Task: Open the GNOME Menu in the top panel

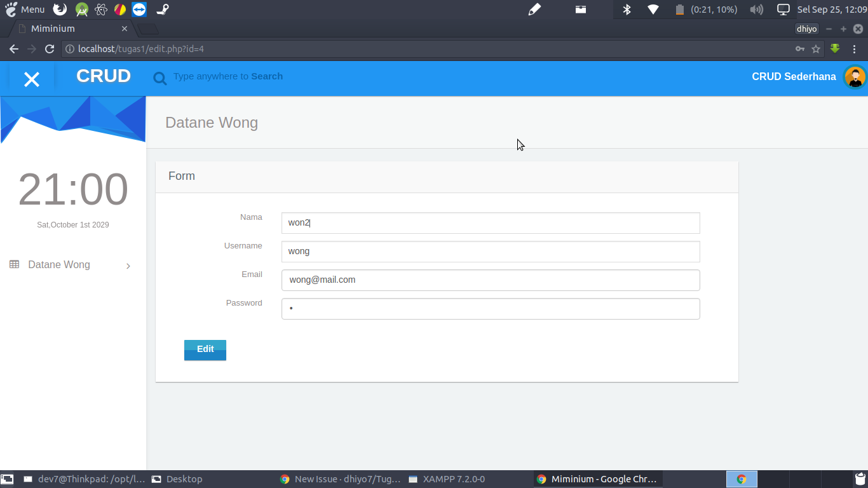Action: [x=24, y=10]
